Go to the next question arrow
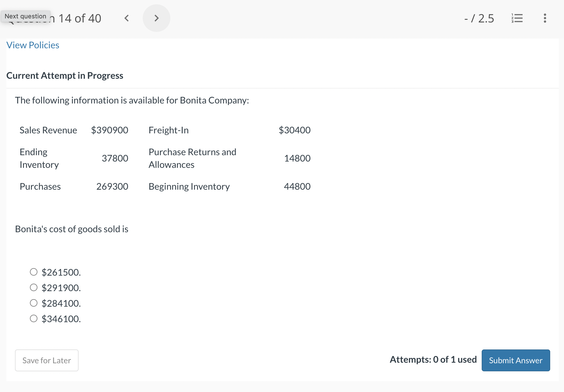The width and height of the screenshot is (564, 392). pos(156,18)
